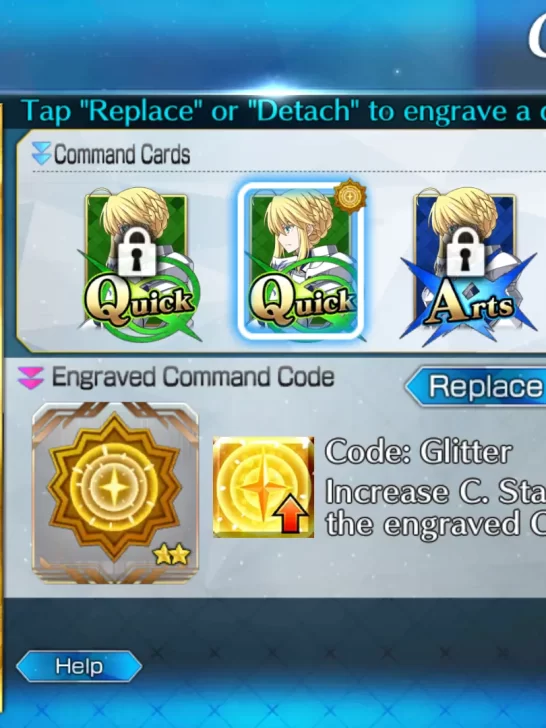Open the Help button
Viewport: 546px width, 728px height.
[79, 666]
